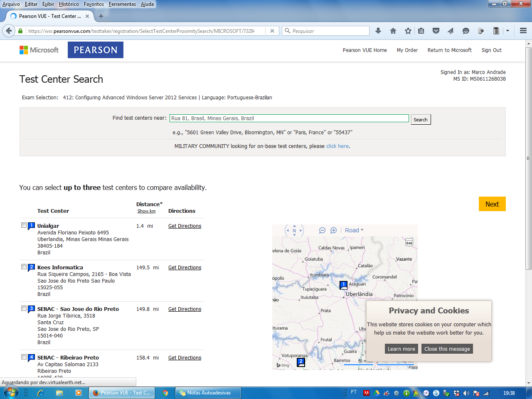
Task: Select the Unialgar test center checkbox
Action: coord(24,225)
